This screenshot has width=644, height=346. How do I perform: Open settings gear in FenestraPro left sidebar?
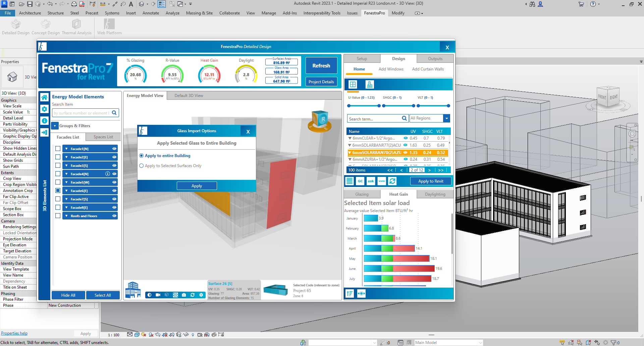tap(44, 109)
